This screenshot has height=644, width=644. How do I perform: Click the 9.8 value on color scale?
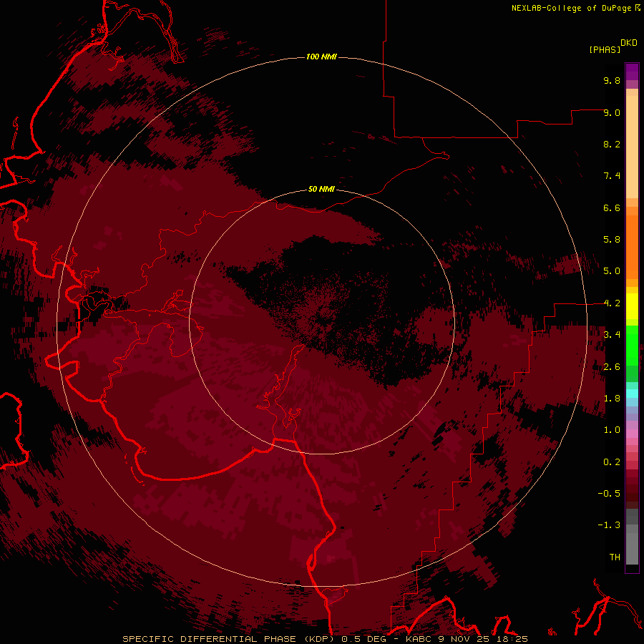pyautogui.click(x=612, y=80)
